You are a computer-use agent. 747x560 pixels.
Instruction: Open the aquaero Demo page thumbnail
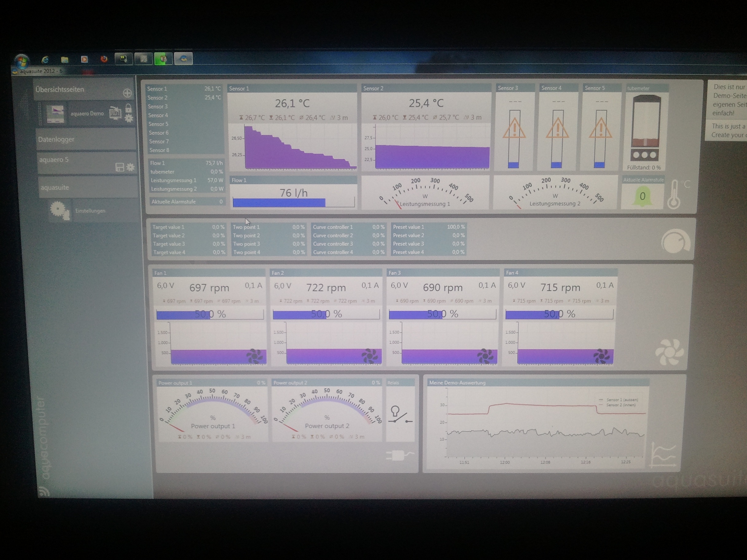click(55, 114)
